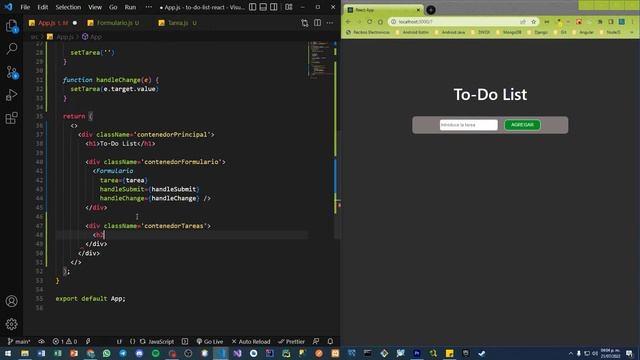The height and width of the screenshot is (360, 640).
Task: Toggle the secondary side bar layout icon
Action: (x=274, y=7)
